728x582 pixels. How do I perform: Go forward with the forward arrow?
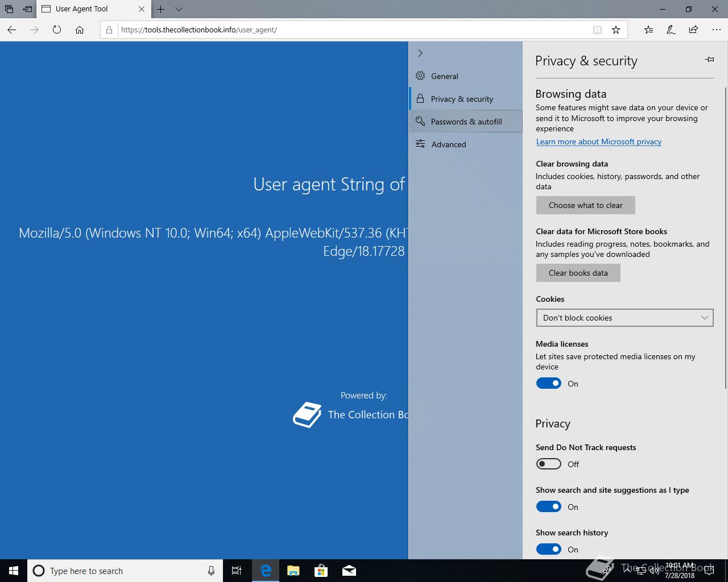[34, 30]
